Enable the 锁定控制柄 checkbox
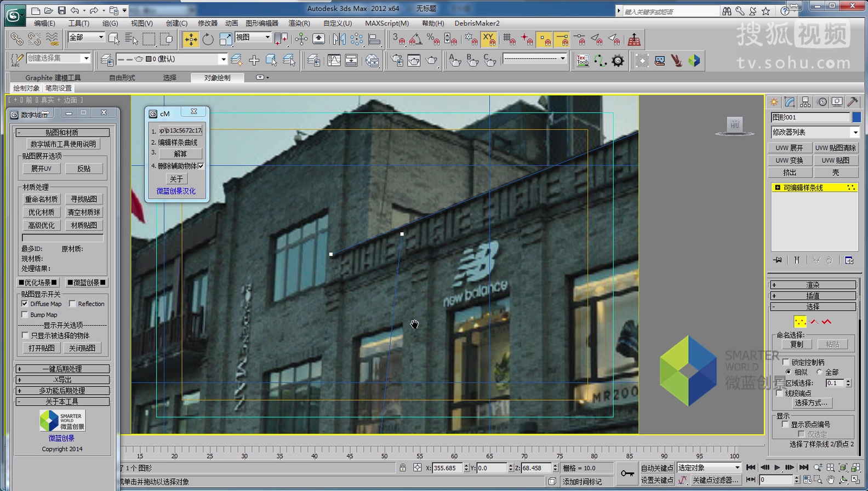Viewport: 868px width, 491px height. [x=786, y=362]
